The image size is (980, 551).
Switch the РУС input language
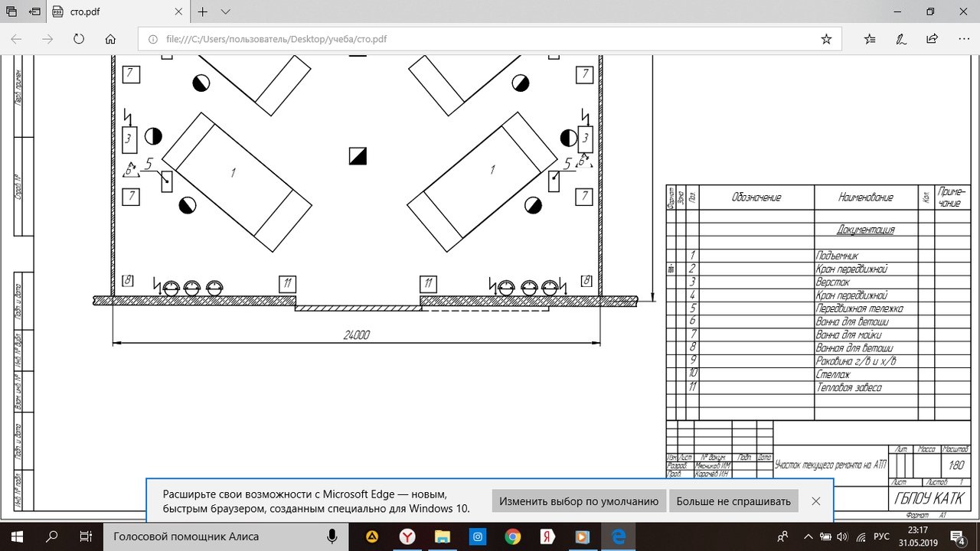[x=882, y=536]
